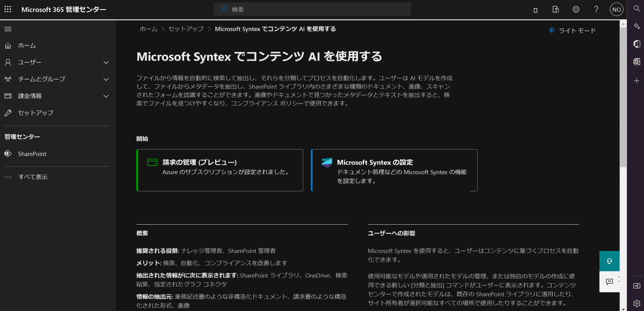The height and width of the screenshot is (311, 644).
Task: Click the 概要 section heading
Action: (142, 233)
